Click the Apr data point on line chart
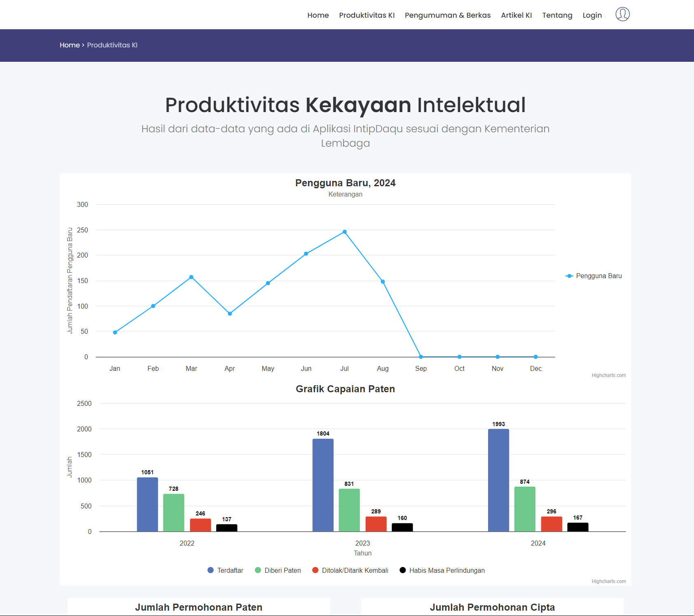The width and height of the screenshot is (694, 616). click(x=230, y=314)
